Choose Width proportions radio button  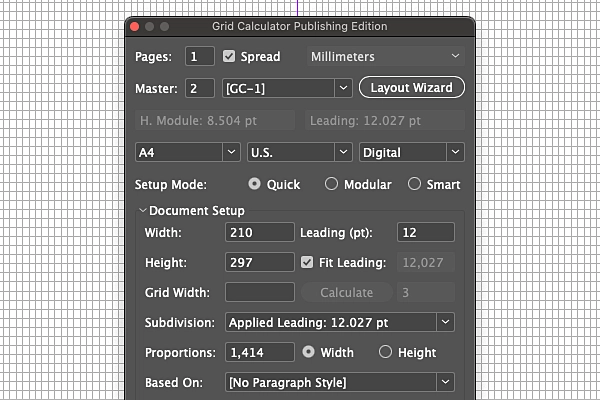pos(308,352)
